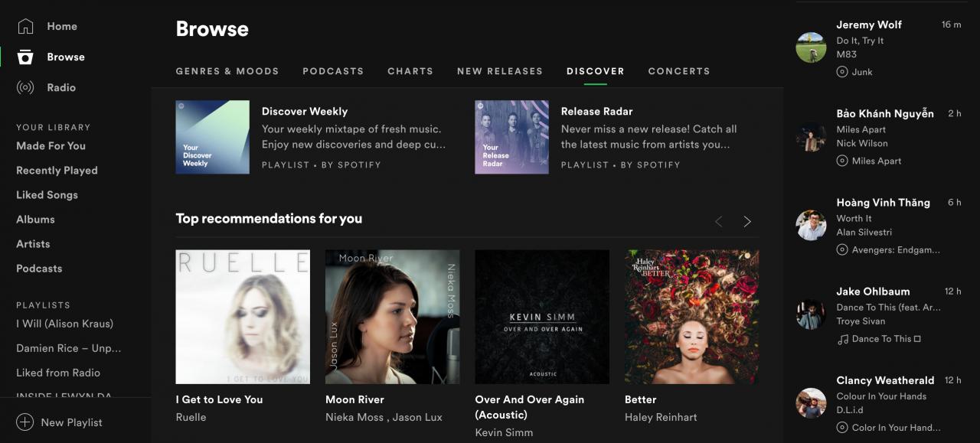Select the Kevin Simm album cover
Viewport: 980px width, 443px height.
click(542, 317)
